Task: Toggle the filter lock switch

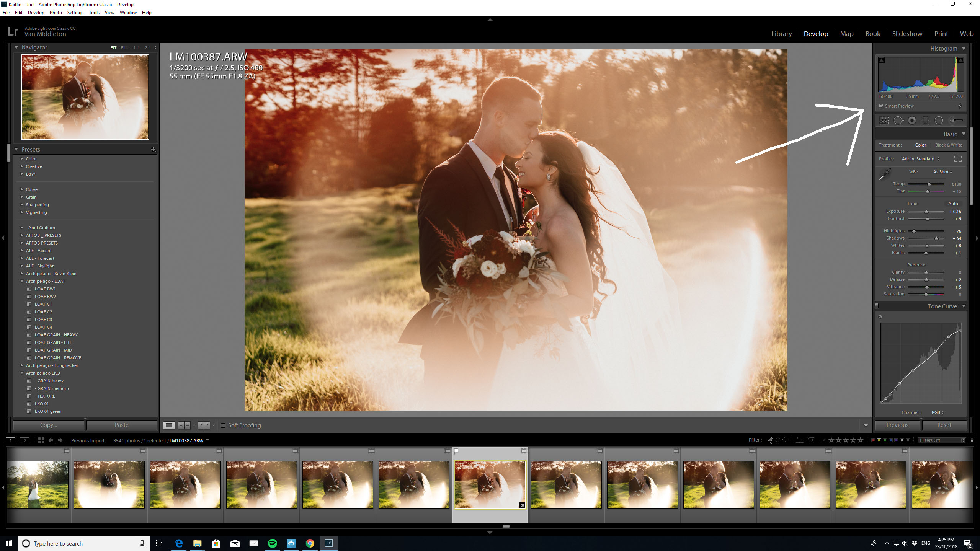Action: pos(972,440)
